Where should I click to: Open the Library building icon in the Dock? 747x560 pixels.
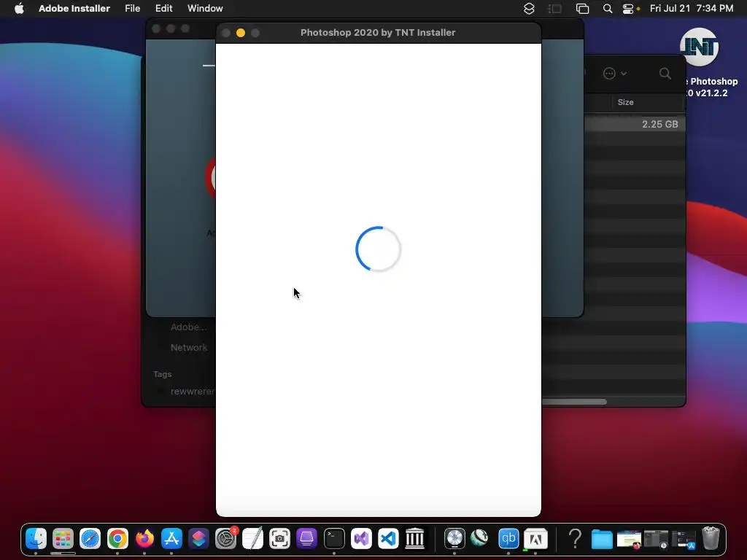415,539
